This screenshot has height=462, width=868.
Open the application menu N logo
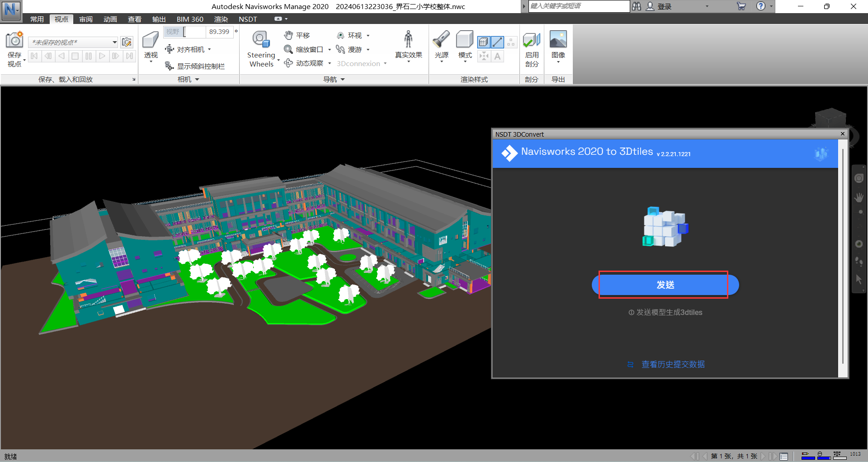[x=11, y=10]
